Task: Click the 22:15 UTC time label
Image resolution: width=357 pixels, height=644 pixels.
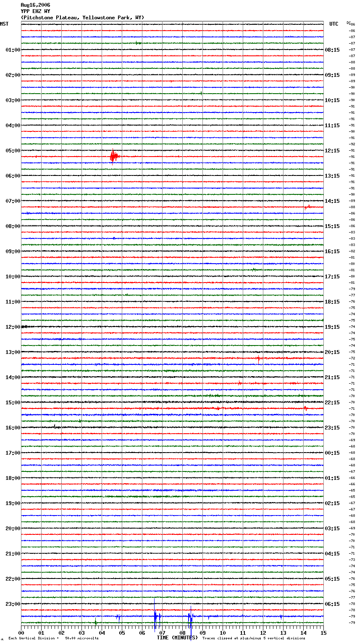Action: tap(332, 403)
